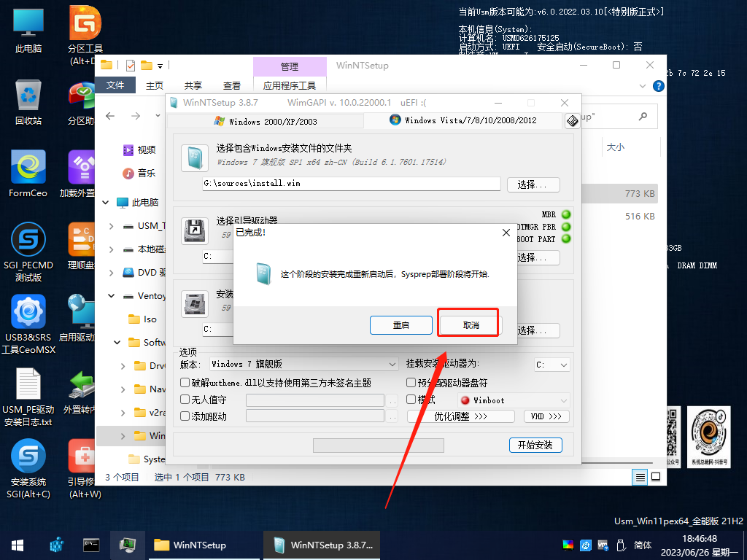The width and height of the screenshot is (747, 560).
Task: Enable the 无人值守 checkbox
Action: (185, 399)
